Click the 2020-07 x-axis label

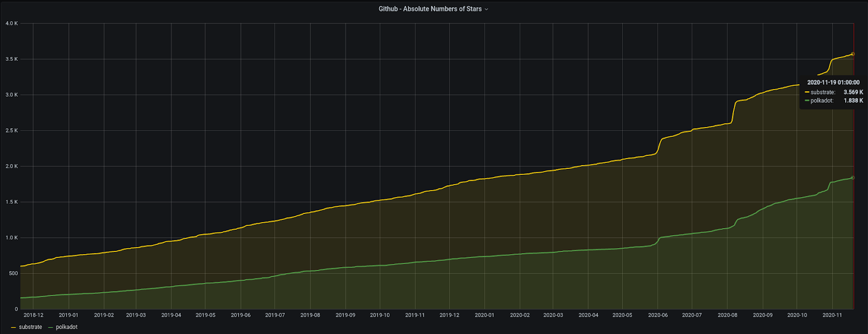pos(692,315)
